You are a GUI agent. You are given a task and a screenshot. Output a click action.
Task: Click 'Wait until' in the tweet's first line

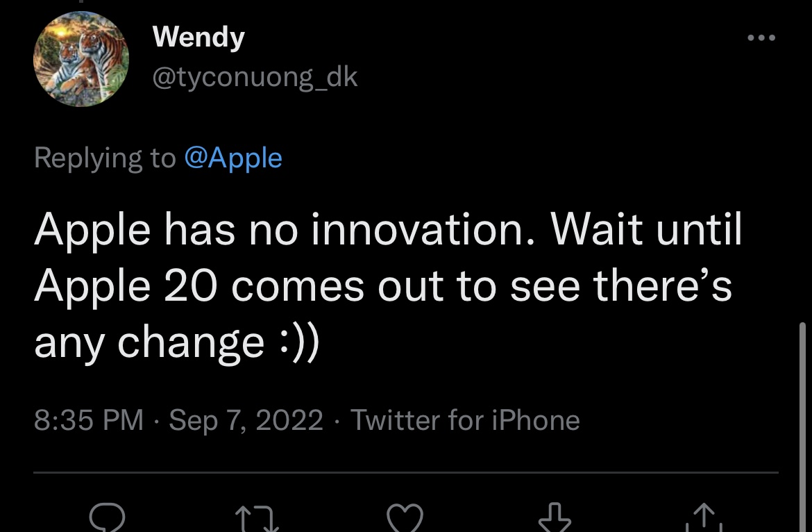647,230
